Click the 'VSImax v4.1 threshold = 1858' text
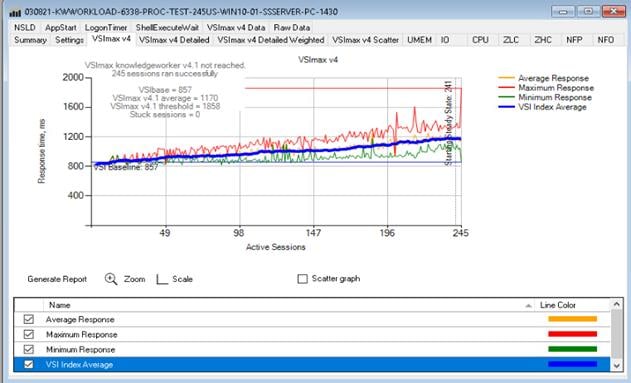This screenshot has width=631, height=383. (x=165, y=106)
